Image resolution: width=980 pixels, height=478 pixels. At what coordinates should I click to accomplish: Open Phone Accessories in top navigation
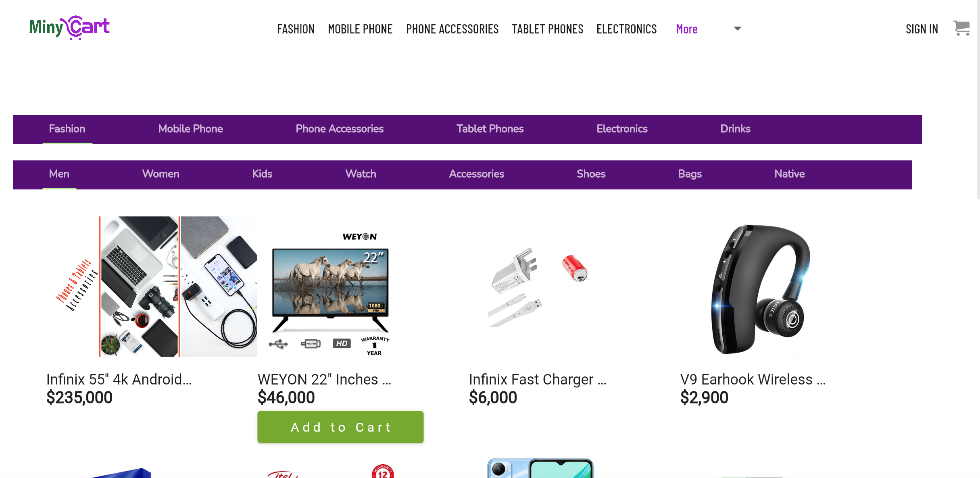click(452, 29)
